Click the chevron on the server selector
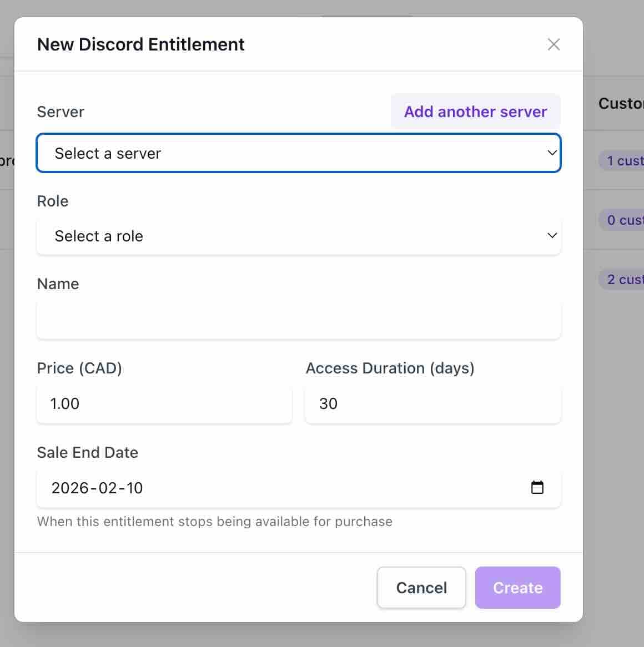644x647 pixels. (552, 153)
